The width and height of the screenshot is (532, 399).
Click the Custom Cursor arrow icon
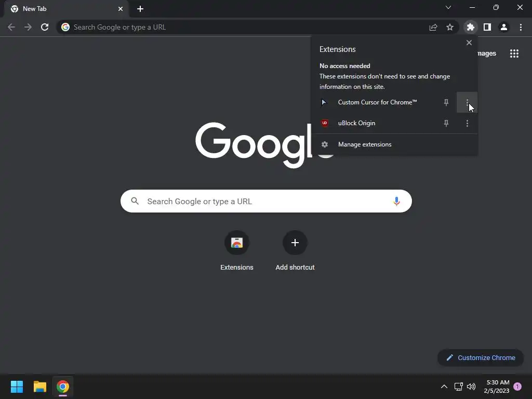324,102
